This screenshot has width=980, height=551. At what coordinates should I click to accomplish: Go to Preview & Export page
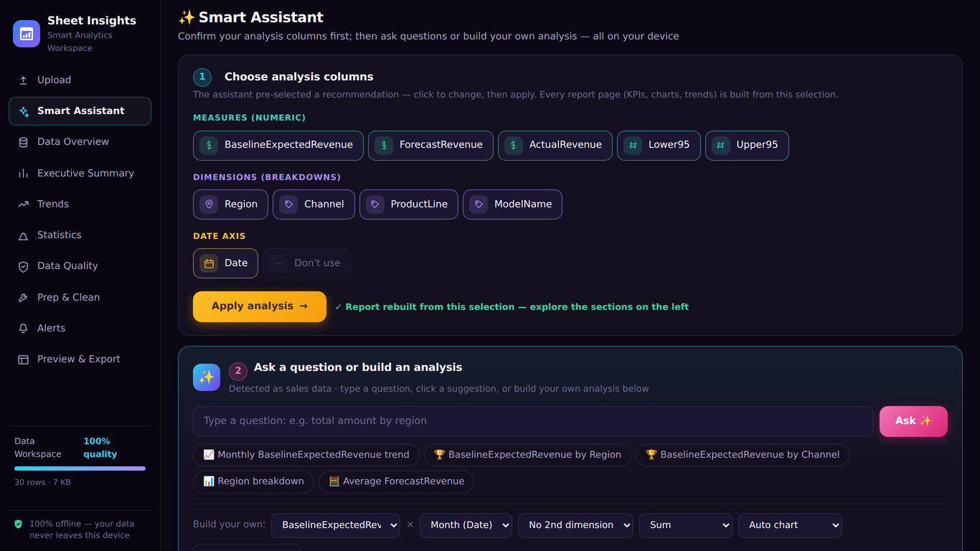80,359
